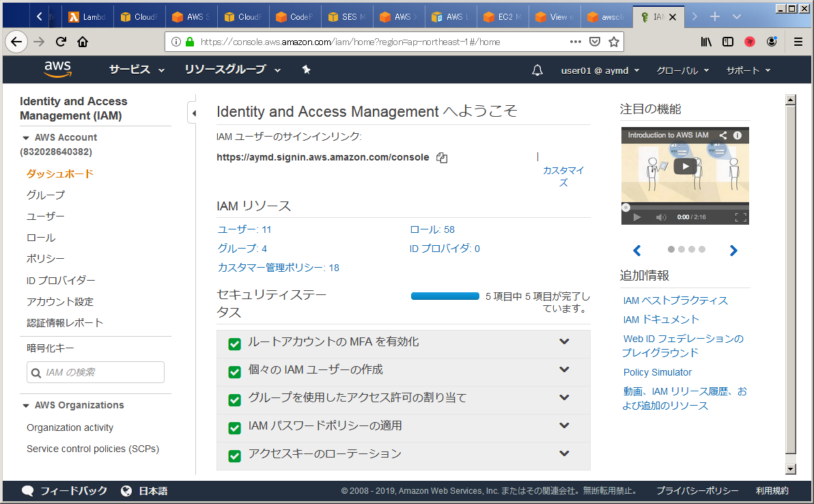Open the グローバル region dropdown

click(683, 70)
